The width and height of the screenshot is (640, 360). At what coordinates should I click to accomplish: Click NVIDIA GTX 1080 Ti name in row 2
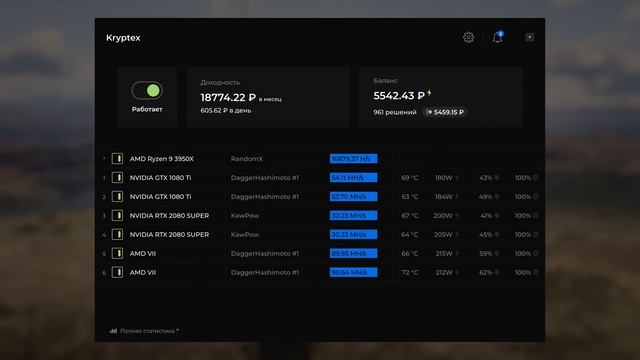click(x=160, y=197)
